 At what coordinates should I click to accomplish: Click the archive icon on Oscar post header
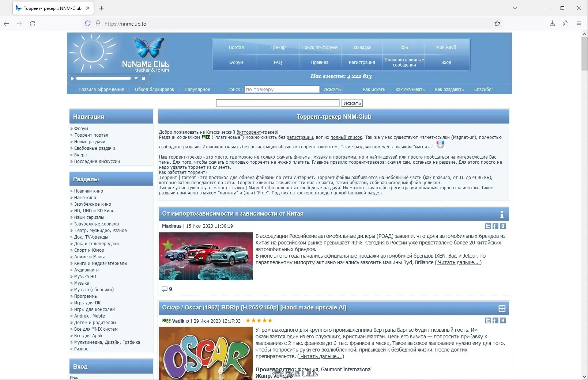(502, 308)
